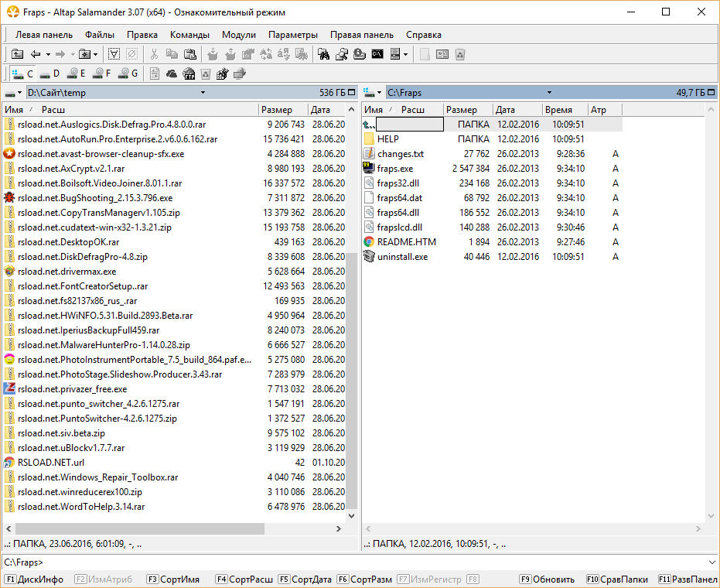Click the drive information icon
720x588 pixels.
coord(360,54)
